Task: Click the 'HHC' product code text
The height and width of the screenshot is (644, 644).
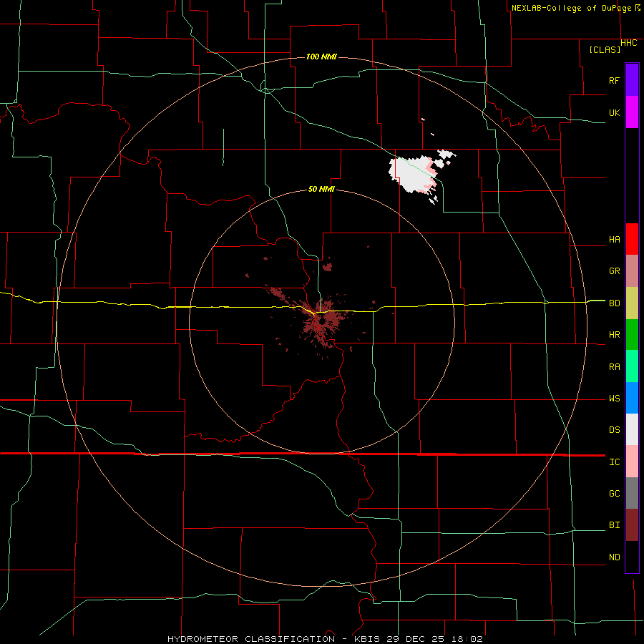Action: [629, 43]
